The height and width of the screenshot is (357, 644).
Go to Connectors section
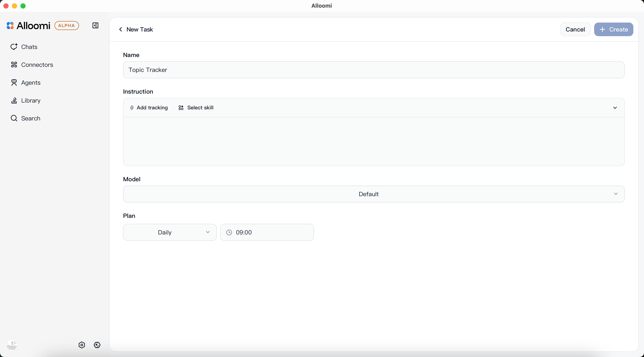[37, 65]
